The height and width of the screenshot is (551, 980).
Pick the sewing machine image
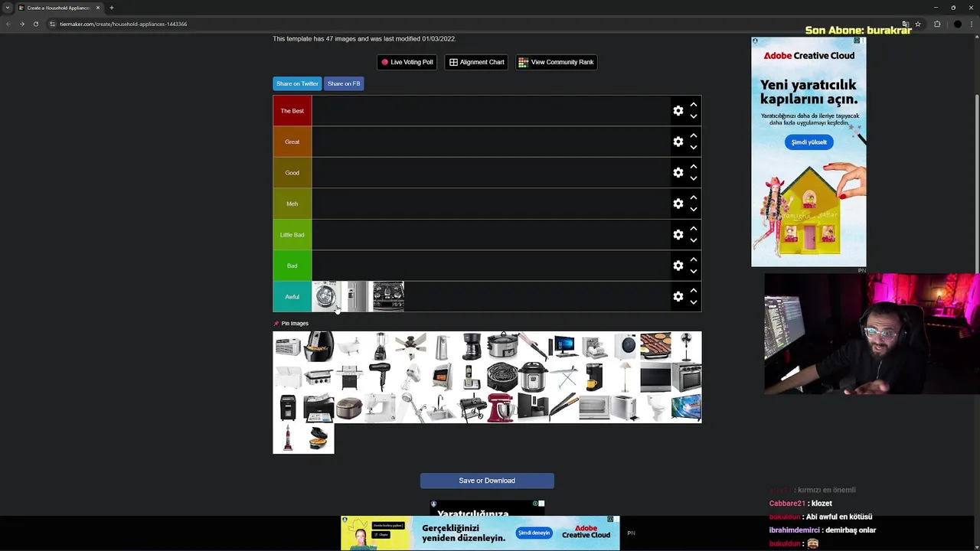pos(380,408)
